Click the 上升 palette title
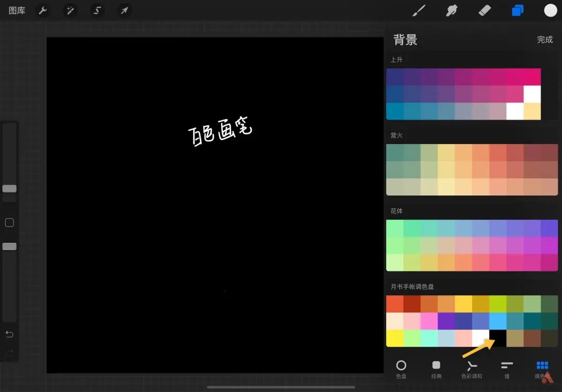 [x=397, y=60]
